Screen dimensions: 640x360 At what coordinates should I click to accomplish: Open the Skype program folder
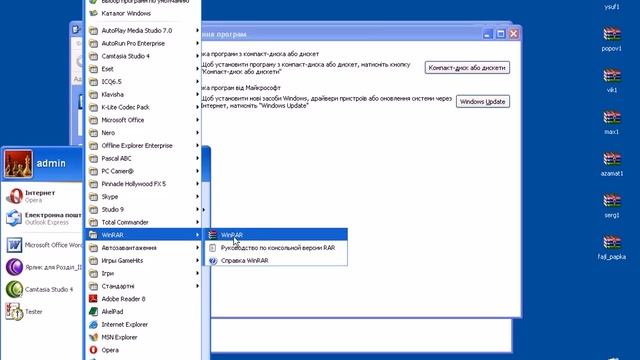click(144, 197)
